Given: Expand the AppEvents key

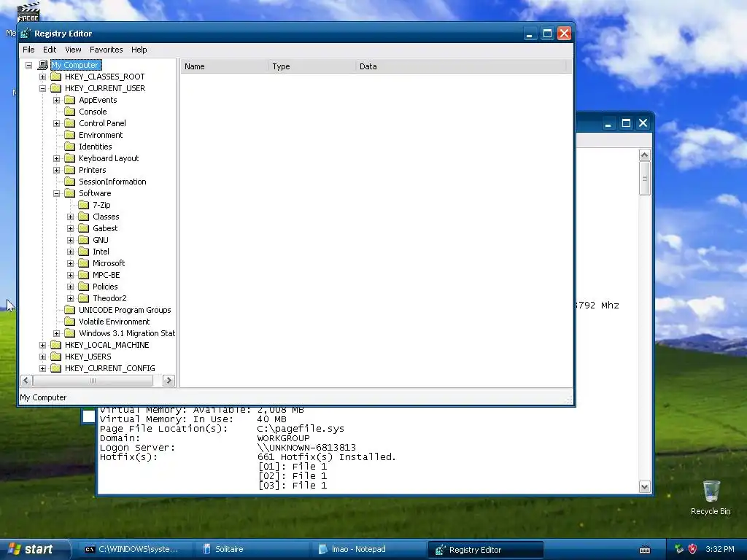Looking at the screenshot, I should pyautogui.click(x=56, y=100).
